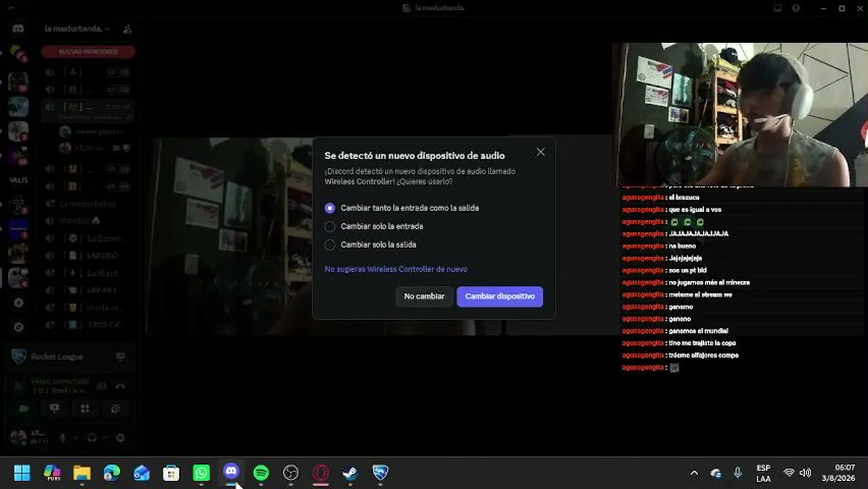The image size is (868, 489).
Task: Click the invite people icon beside server name
Action: pos(127,29)
